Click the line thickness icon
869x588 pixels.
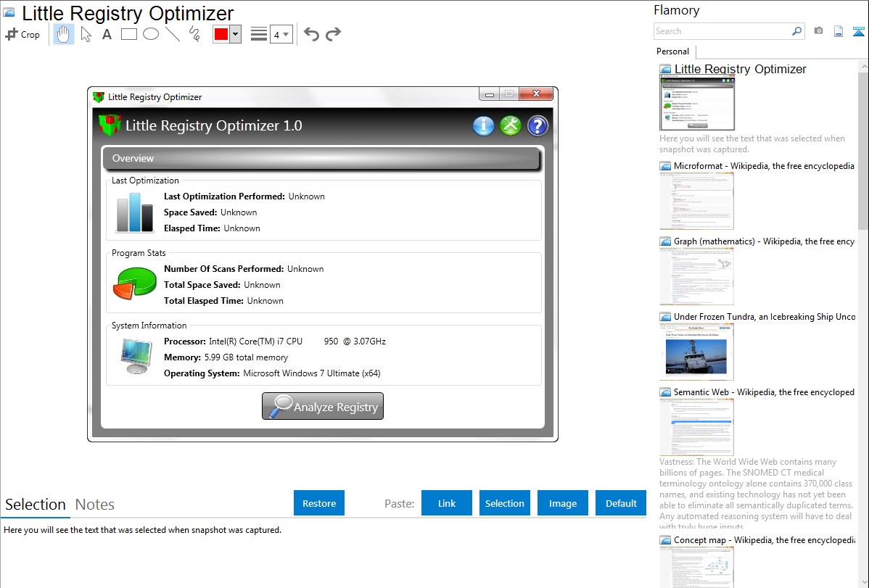tap(259, 34)
